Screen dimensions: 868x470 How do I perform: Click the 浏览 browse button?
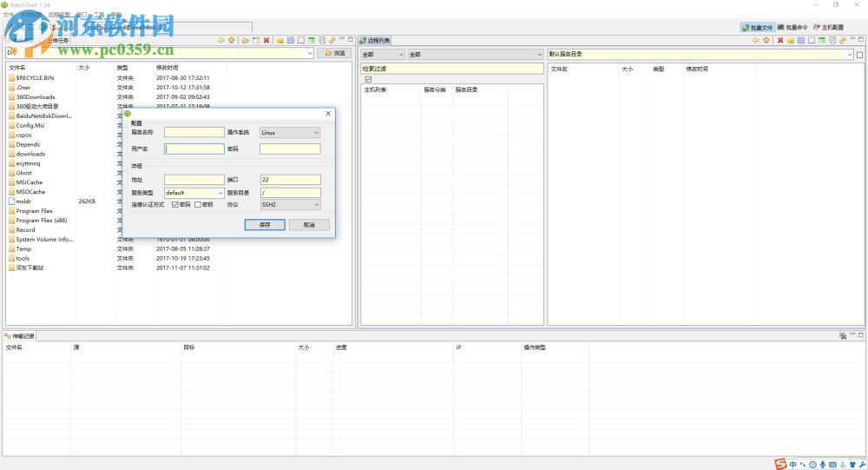coord(334,53)
